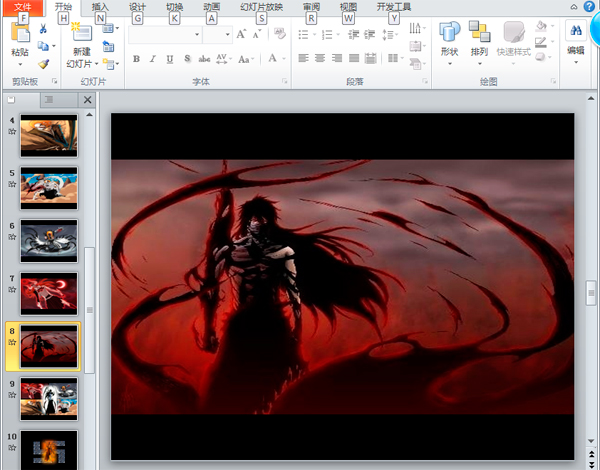Viewport: 600px width, 470px height.
Task: Switch to the View (视图) tab
Action: 348,7
